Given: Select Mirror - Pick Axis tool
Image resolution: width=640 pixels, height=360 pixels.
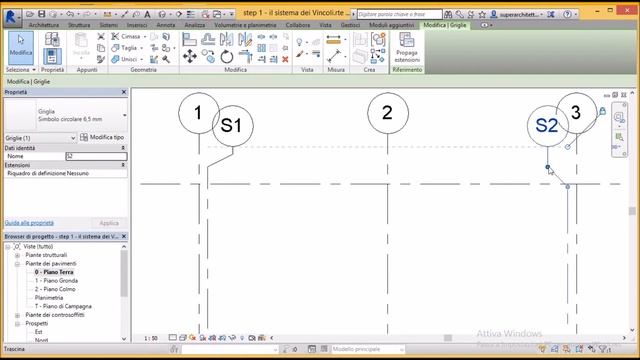Looking at the screenshot, I should 227,40.
